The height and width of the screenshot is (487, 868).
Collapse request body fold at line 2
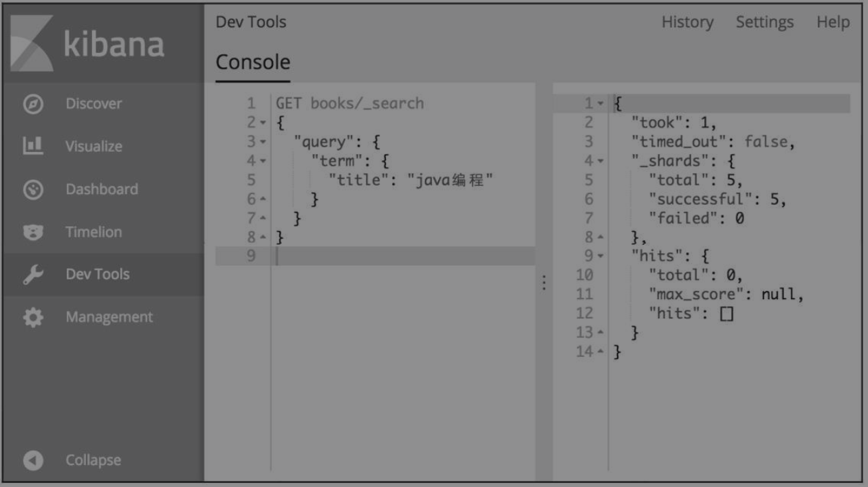point(261,123)
